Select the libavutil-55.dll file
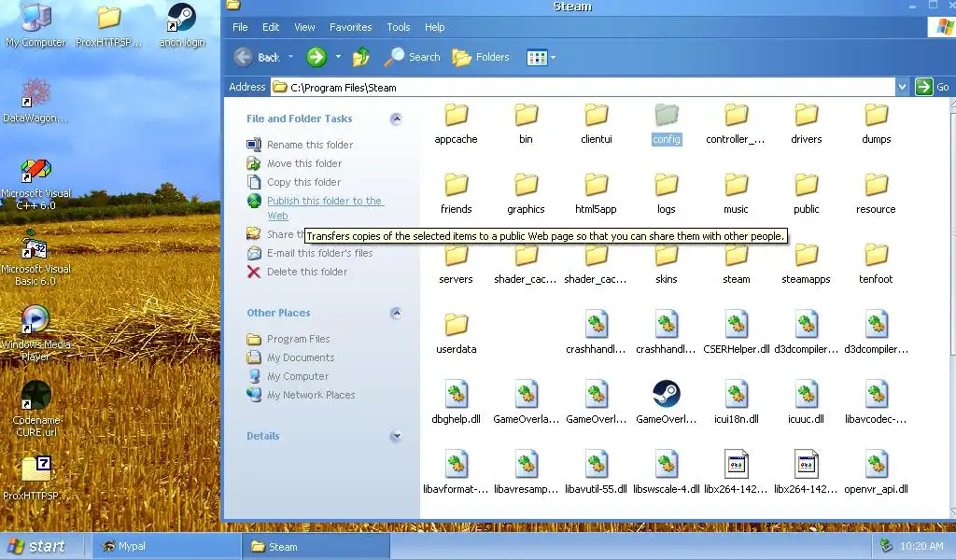956x560 pixels. [597, 473]
